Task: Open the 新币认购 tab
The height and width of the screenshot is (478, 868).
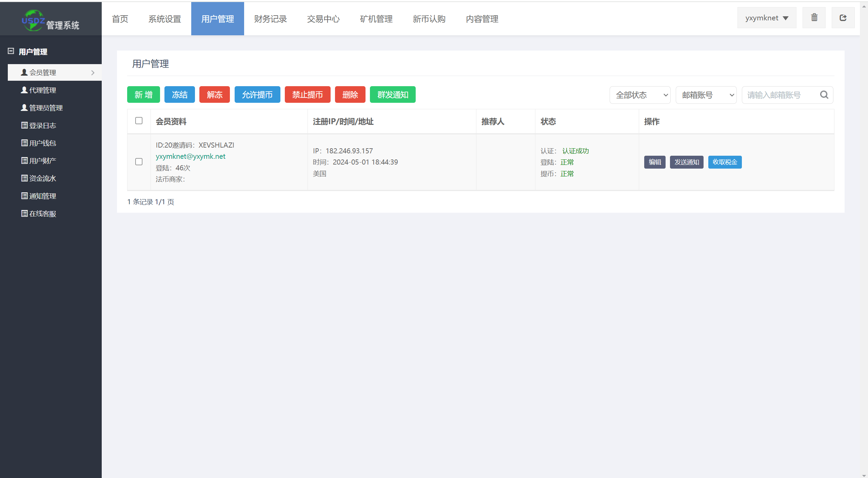Action: 429,19
